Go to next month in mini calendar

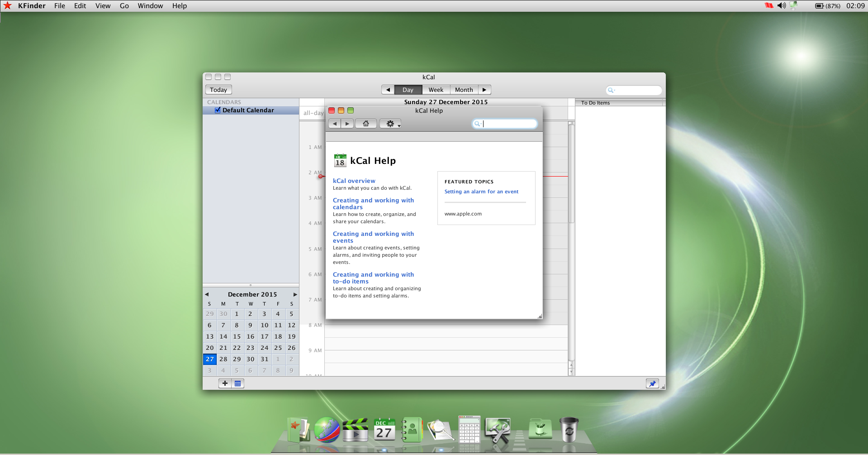click(x=295, y=294)
